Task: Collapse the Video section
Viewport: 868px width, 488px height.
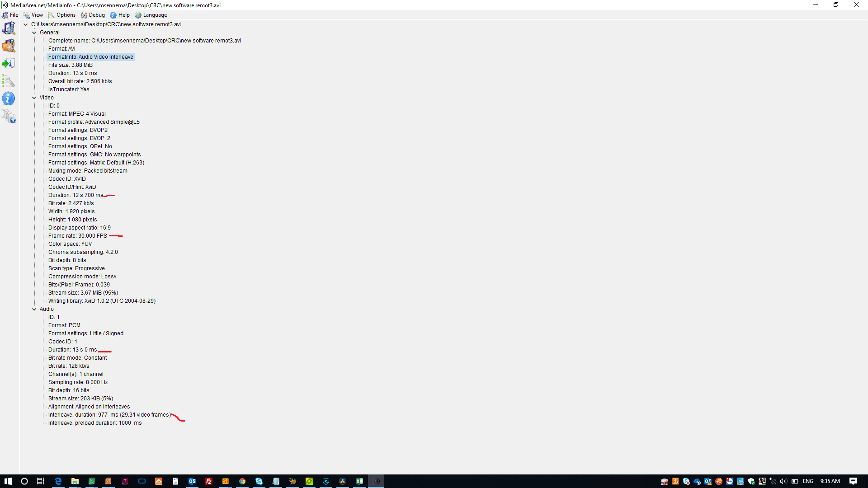Action: click(x=34, y=98)
